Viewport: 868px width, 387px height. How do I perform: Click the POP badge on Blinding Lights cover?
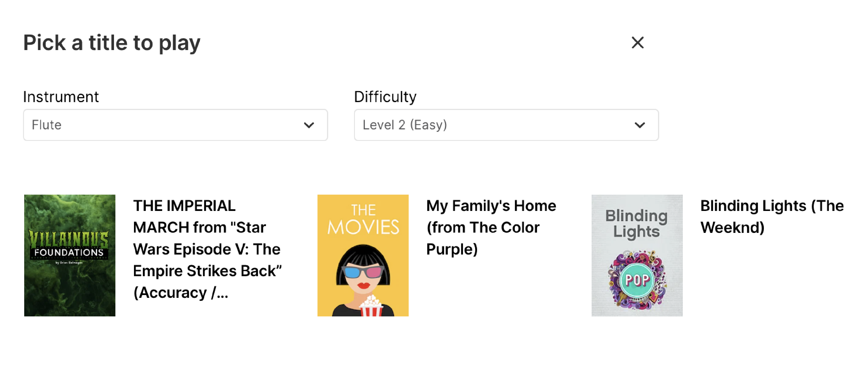pos(637,280)
